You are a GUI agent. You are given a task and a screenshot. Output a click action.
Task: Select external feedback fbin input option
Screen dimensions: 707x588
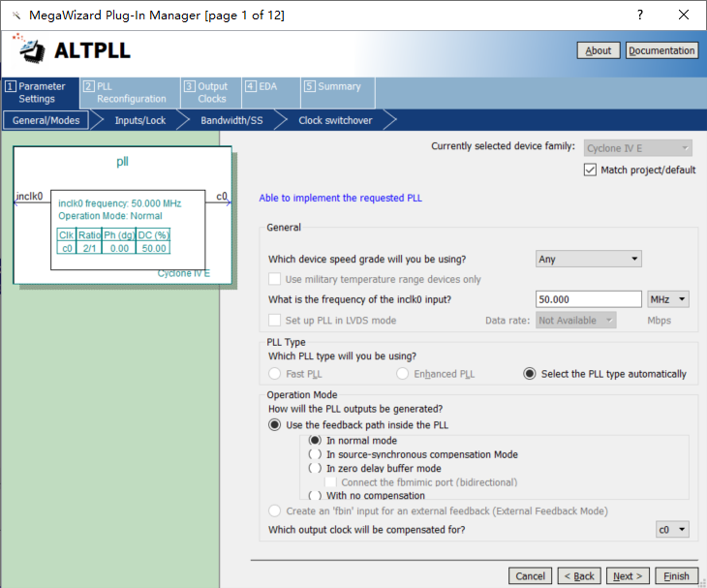pyautogui.click(x=275, y=511)
